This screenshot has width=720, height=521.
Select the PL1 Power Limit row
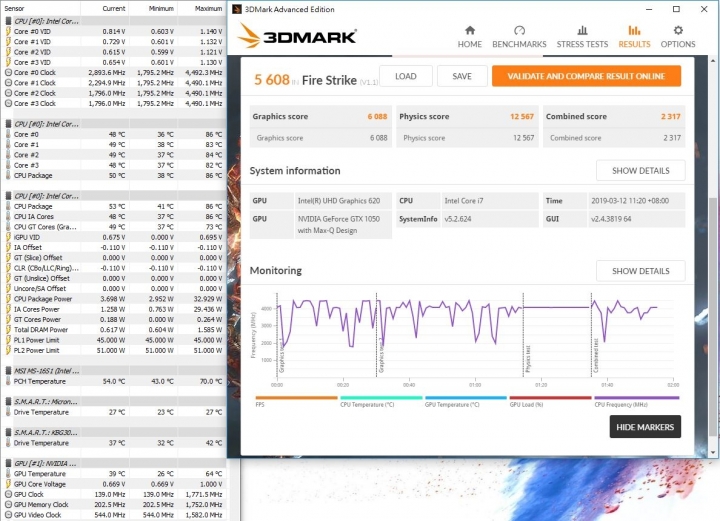(x=113, y=340)
